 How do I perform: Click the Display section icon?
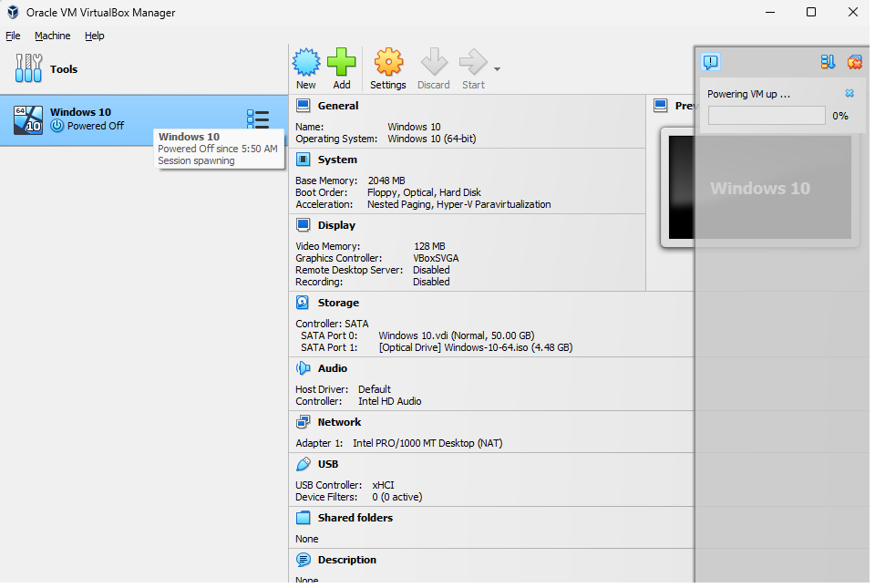click(x=303, y=225)
